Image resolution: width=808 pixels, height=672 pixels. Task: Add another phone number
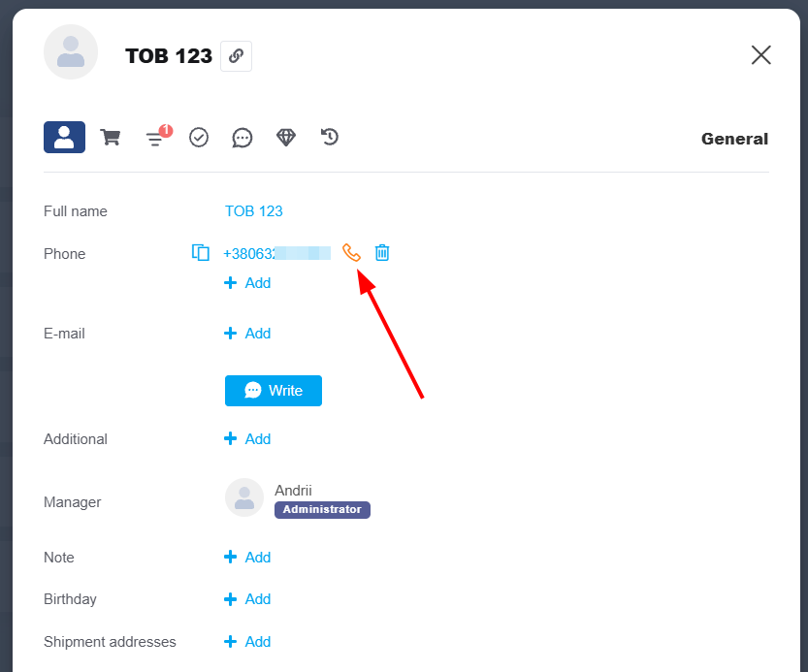pos(248,283)
